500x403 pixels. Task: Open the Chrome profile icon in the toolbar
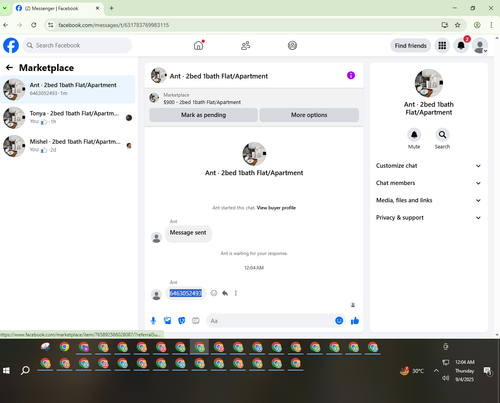coord(477,25)
